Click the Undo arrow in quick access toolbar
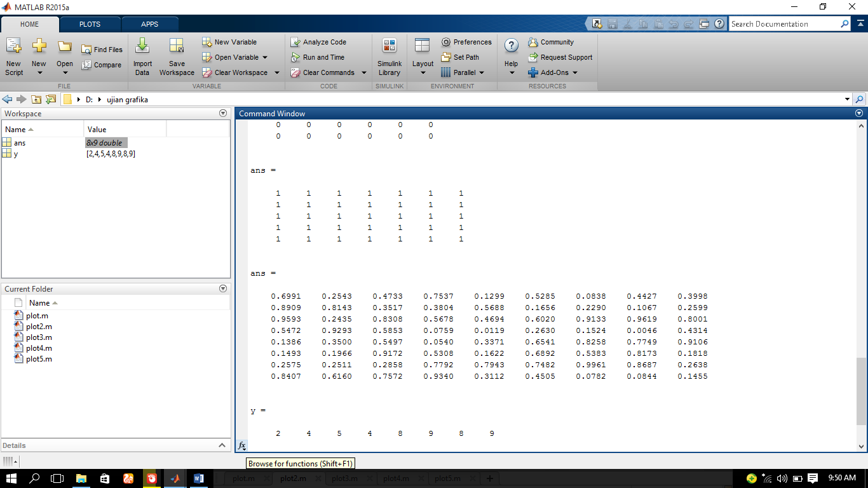The height and width of the screenshot is (488, 868). 674,24
